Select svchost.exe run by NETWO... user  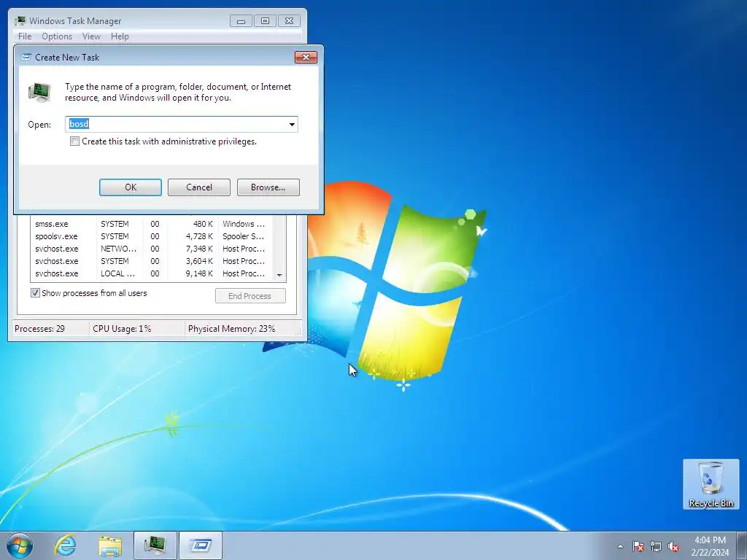[x=152, y=249]
